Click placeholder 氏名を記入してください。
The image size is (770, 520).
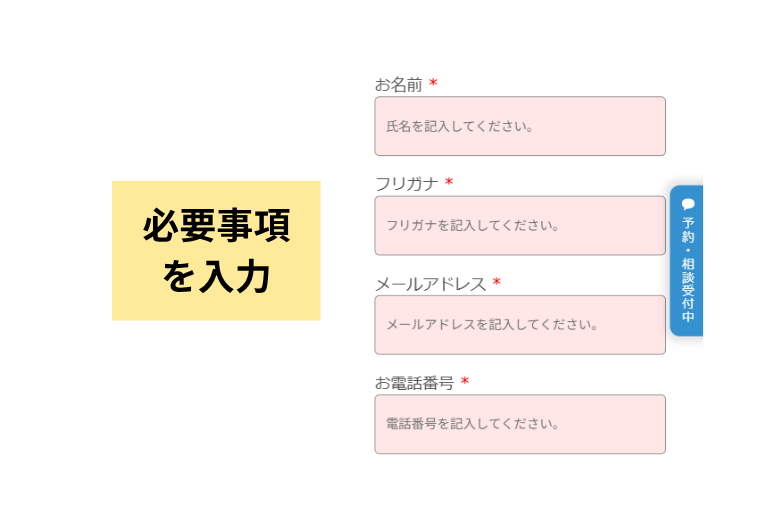(x=460, y=127)
